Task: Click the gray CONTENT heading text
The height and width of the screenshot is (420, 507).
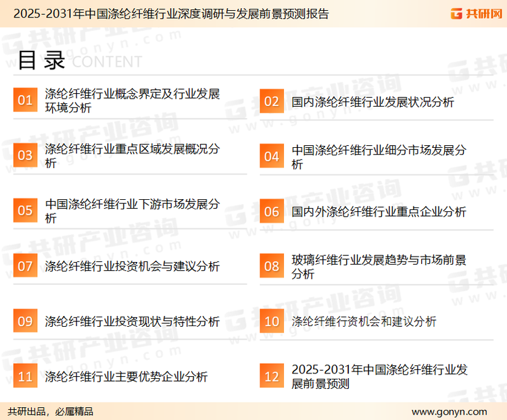Action: (107, 61)
